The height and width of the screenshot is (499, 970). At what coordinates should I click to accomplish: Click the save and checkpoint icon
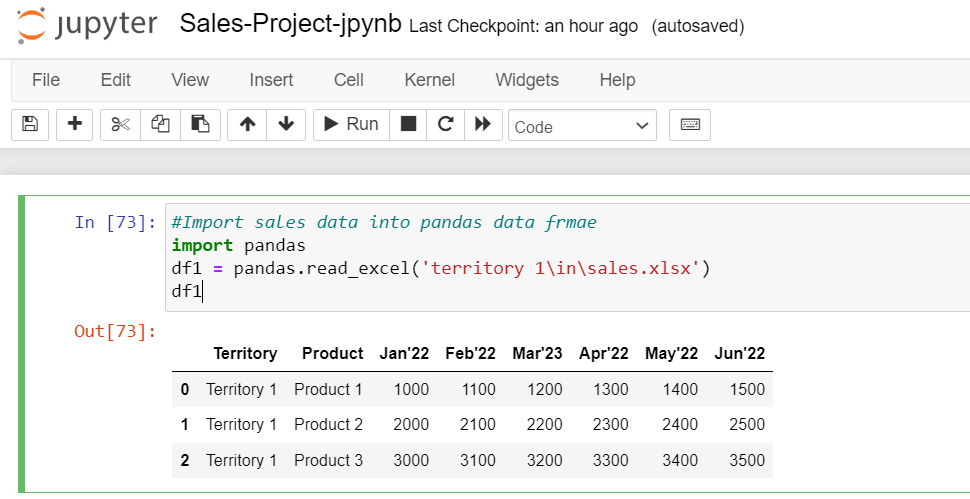29,125
